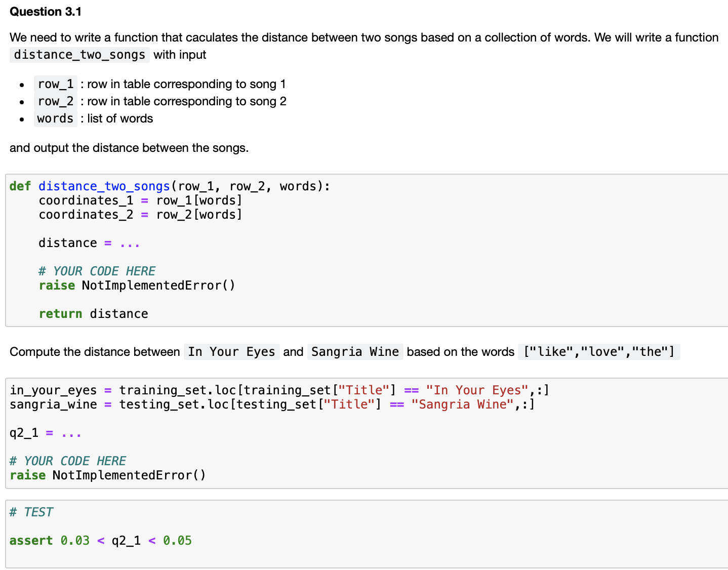Click the distance_two_songs function name
Viewport: 728px width, 570px height.
click(104, 186)
